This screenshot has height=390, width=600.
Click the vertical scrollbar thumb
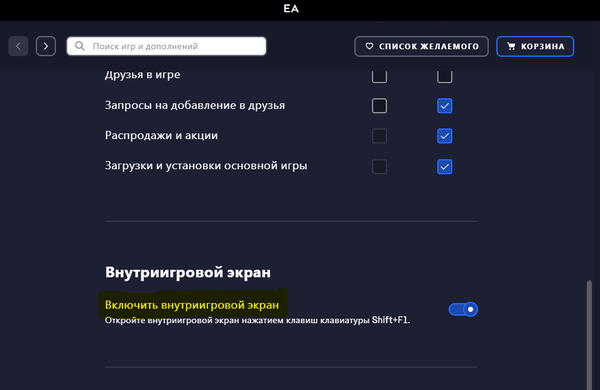coord(589,335)
